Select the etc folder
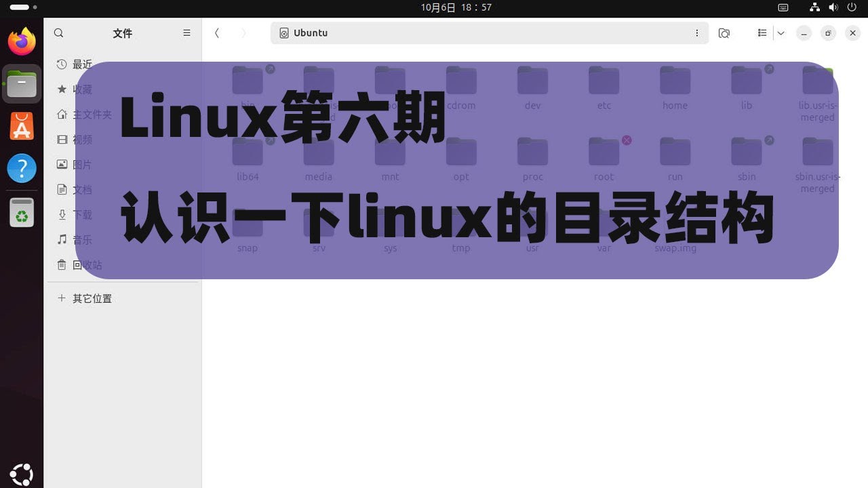Screen dimensions: 868x488 pyautogui.click(x=604, y=89)
